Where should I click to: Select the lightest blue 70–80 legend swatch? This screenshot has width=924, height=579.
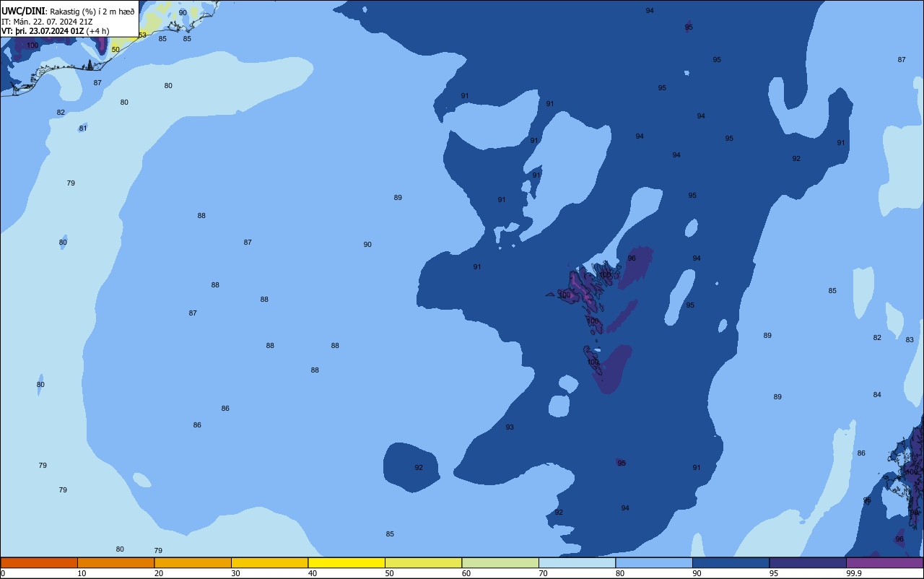[577, 562]
